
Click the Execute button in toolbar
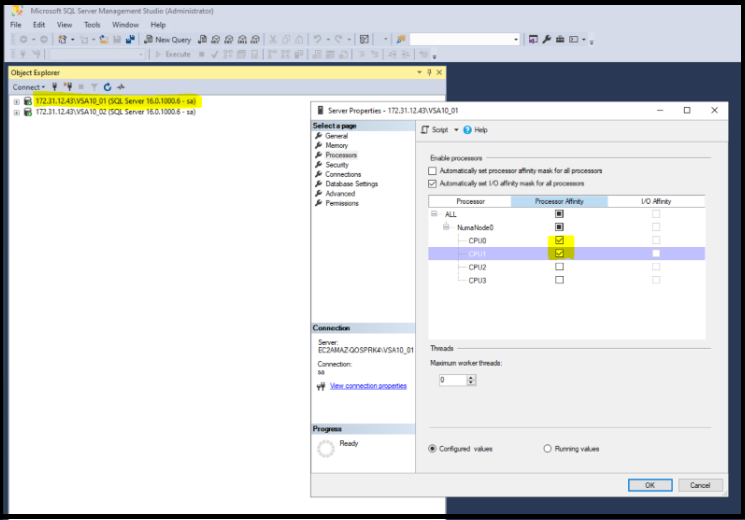coord(173,54)
